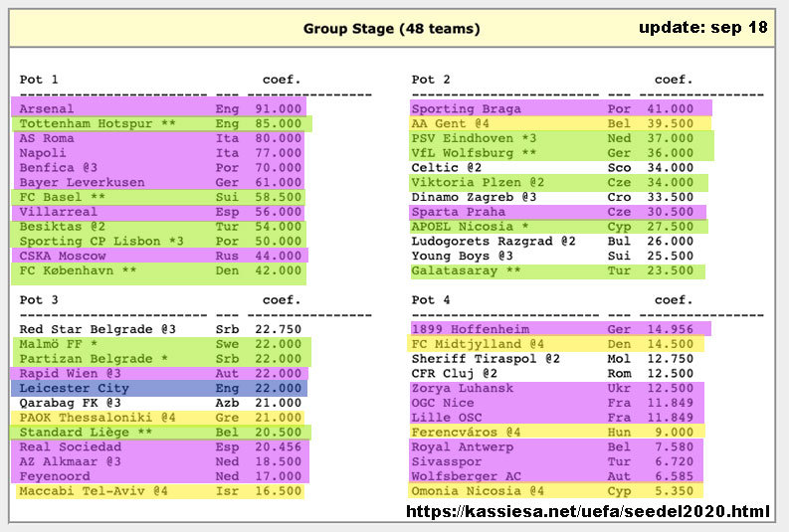This screenshot has width=789, height=532.
Task: Click 'FC Midtjylland @4' entry
Action: pyautogui.click(x=478, y=344)
